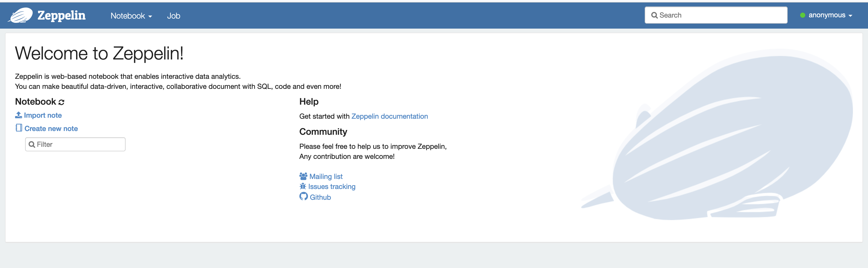Click inside the Filter input field
The height and width of the screenshot is (268, 868).
75,144
